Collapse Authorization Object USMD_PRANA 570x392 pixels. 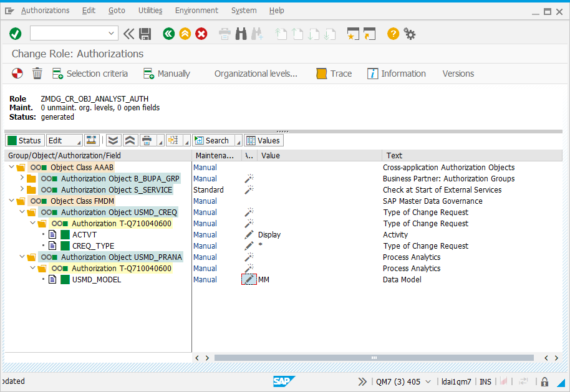[22, 257]
